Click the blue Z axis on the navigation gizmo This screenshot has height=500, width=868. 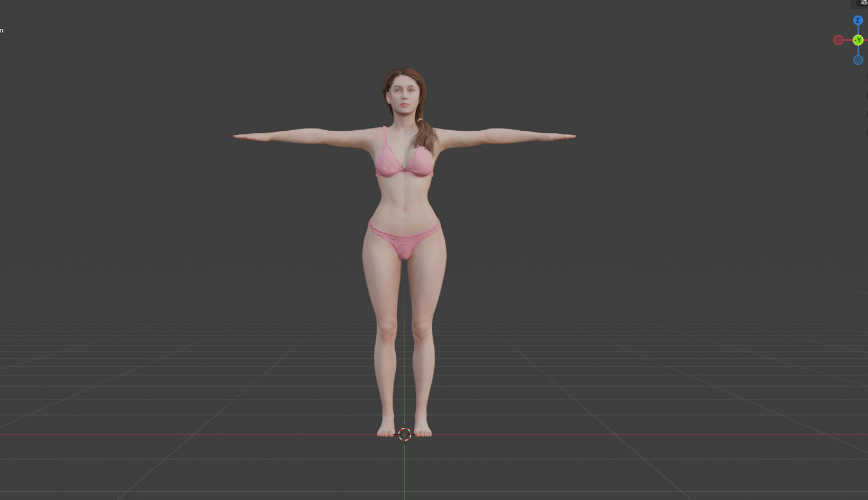pyautogui.click(x=858, y=21)
